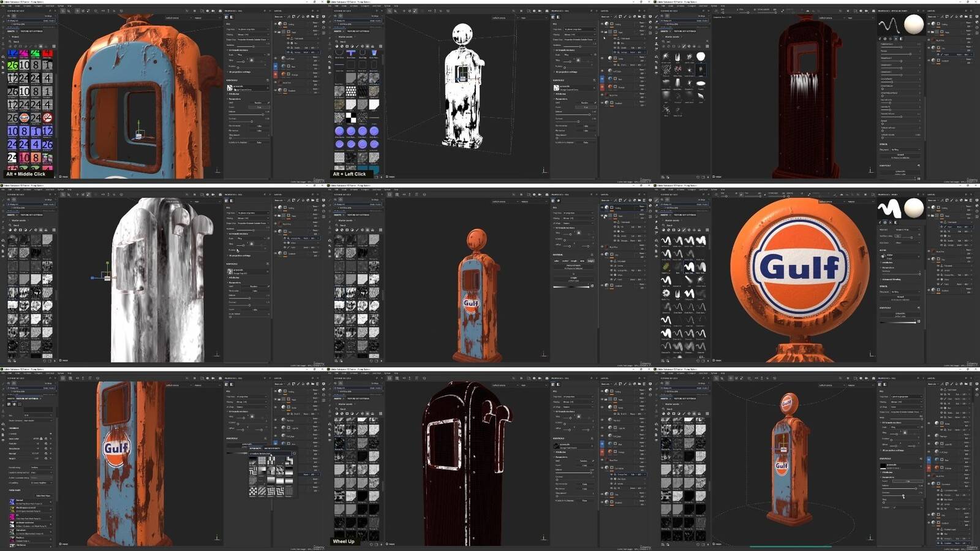Viewport: 980px width, 551px height.
Task: Select the Ambient occlusion mesh map slot in the texture set settings window
Action: click(x=31, y=525)
